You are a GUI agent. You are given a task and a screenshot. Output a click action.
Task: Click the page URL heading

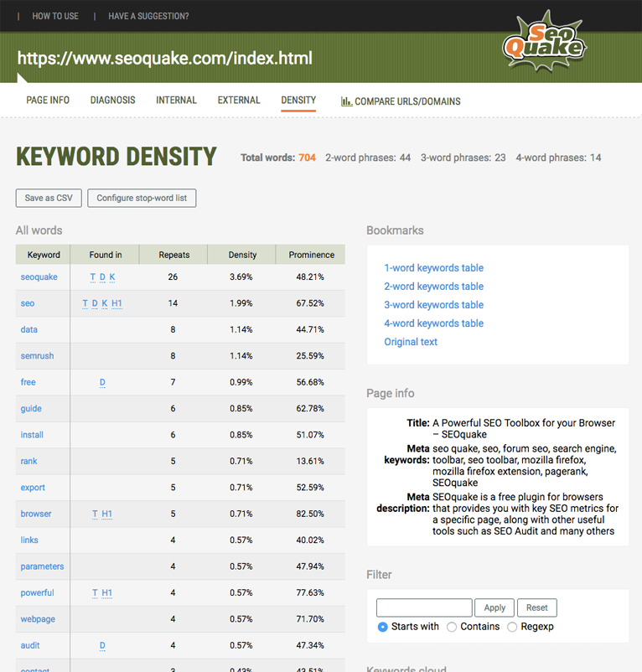[x=165, y=58]
